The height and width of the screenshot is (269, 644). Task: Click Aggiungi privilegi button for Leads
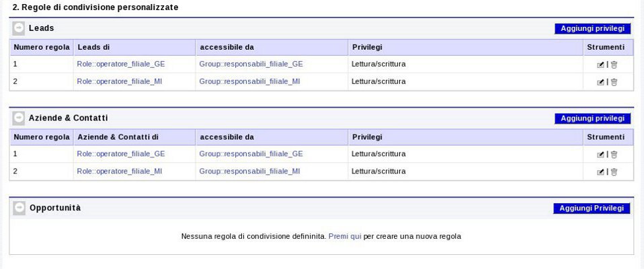tap(592, 29)
